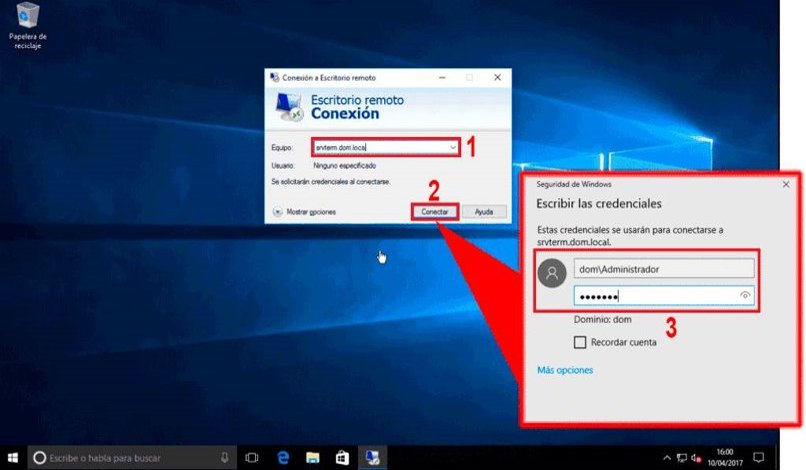Screen dimensions: 806x470
Task: Click the volume tray icon
Action: 697,458
